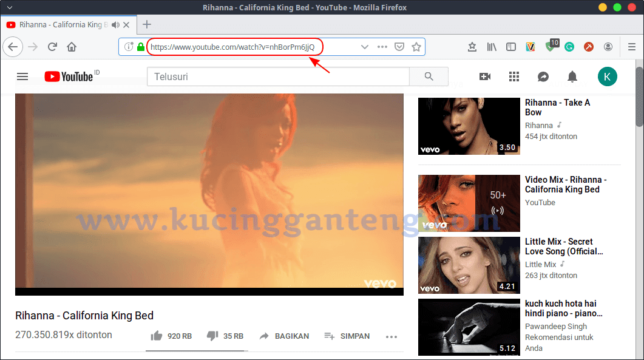
Task: Click the SIMPAN save button
Action: (347, 336)
